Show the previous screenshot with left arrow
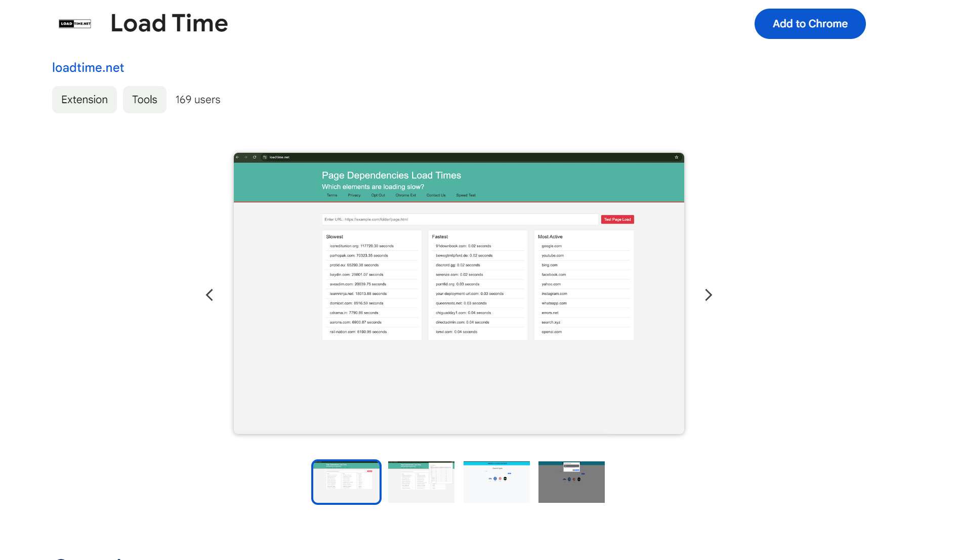 [210, 295]
